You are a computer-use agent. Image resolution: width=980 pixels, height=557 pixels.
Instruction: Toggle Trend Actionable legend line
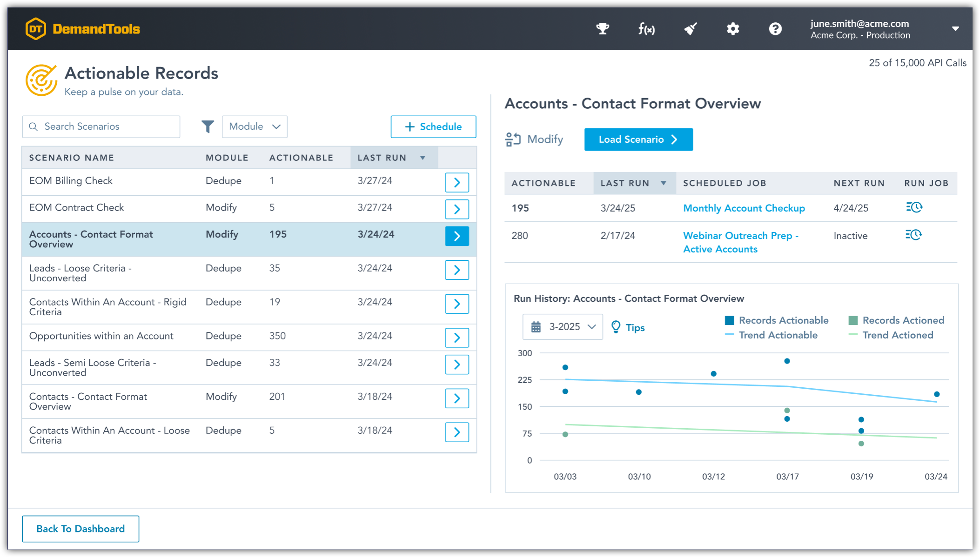pyautogui.click(x=771, y=335)
